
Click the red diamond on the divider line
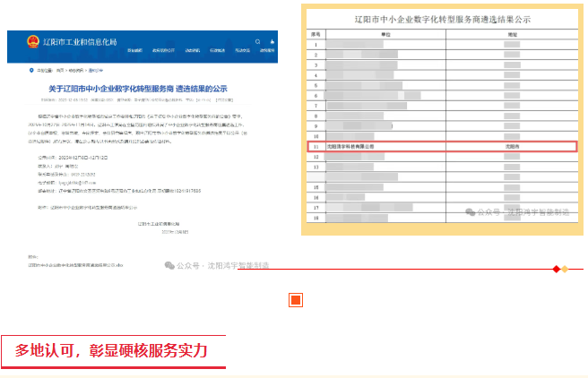pyautogui.click(x=556, y=269)
